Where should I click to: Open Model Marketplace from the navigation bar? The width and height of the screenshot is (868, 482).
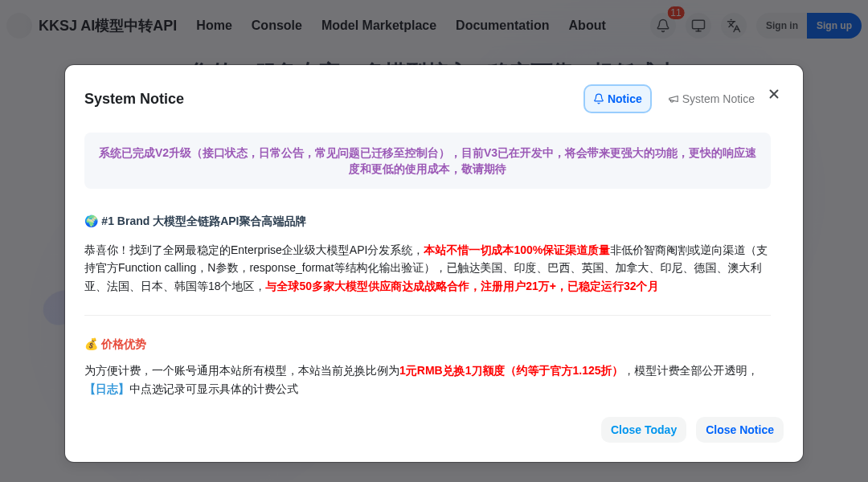379,26
